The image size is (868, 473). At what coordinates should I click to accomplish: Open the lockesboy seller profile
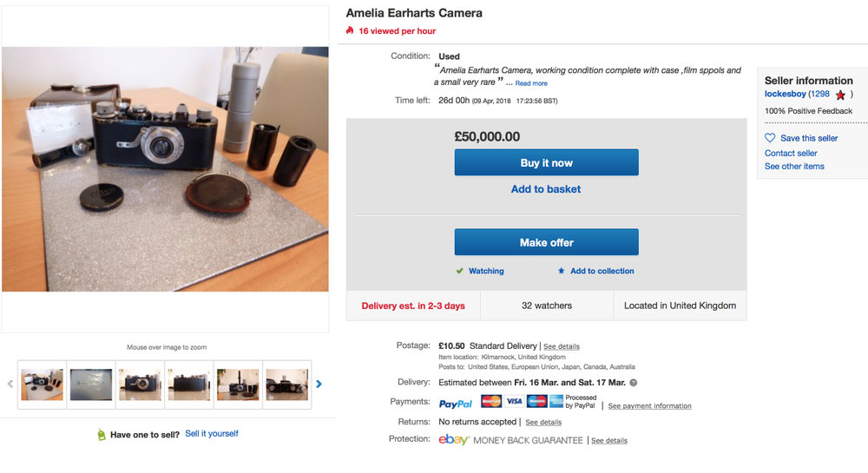coord(785,94)
